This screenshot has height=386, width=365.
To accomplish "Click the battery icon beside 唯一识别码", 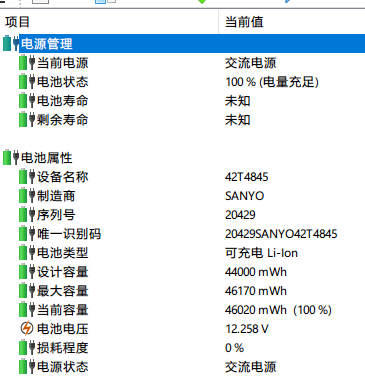I will (x=27, y=234).
